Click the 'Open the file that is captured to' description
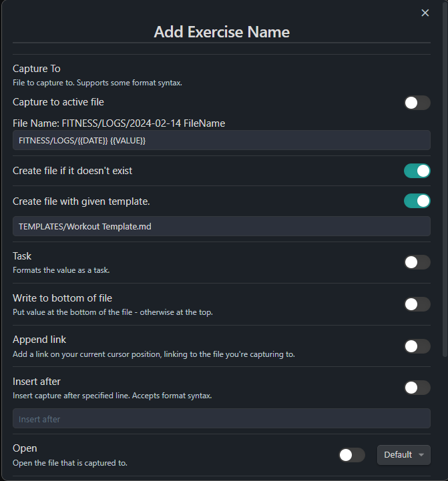 click(x=70, y=463)
